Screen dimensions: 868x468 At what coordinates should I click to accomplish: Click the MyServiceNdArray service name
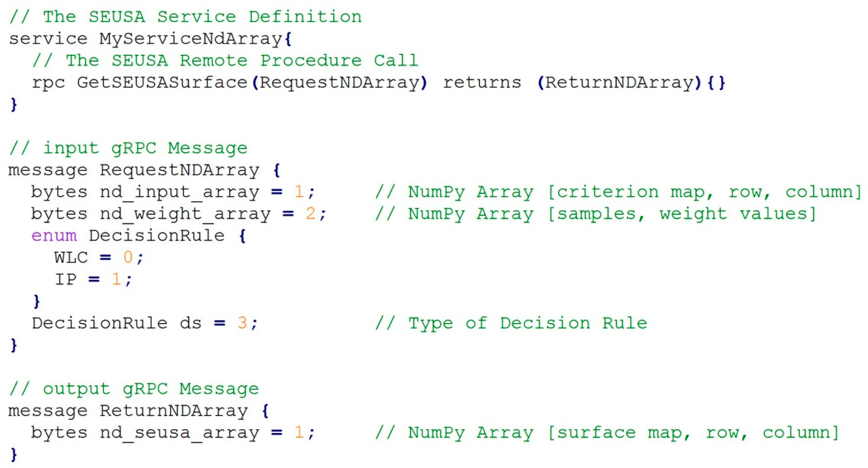click(x=190, y=39)
